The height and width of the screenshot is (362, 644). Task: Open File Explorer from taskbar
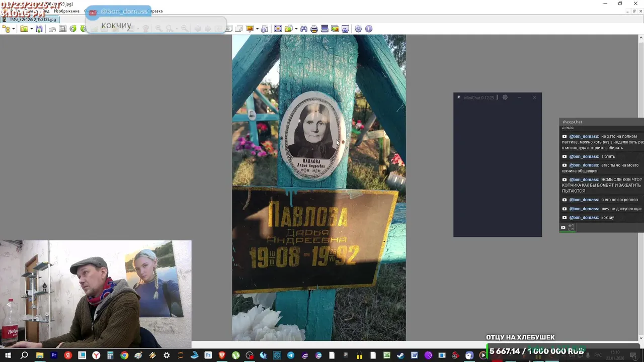tap(39, 355)
